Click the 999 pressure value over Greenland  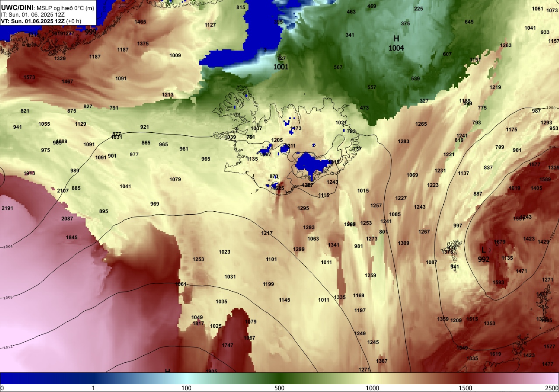[x=91, y=32]
